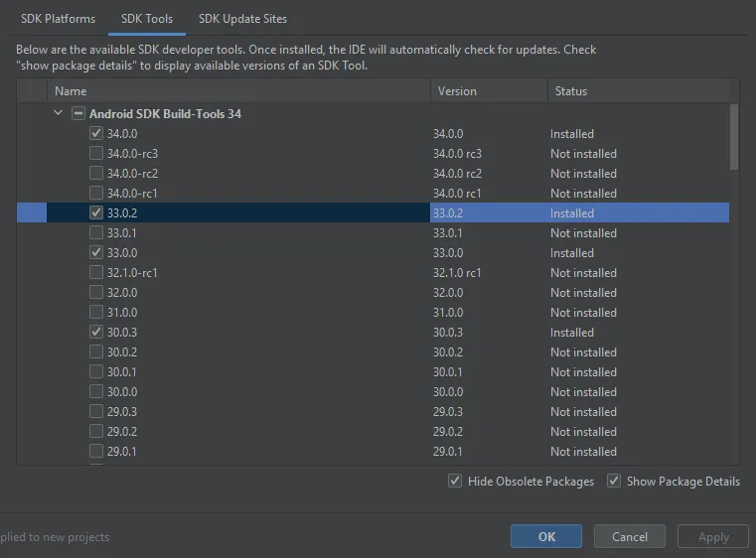Check the 31.0.0 checkbox

click(x=96, y=312)
